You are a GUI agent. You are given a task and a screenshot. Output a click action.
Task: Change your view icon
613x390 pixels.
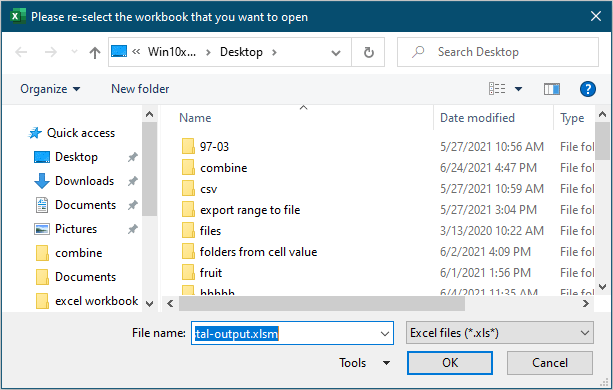coord(497,89)
